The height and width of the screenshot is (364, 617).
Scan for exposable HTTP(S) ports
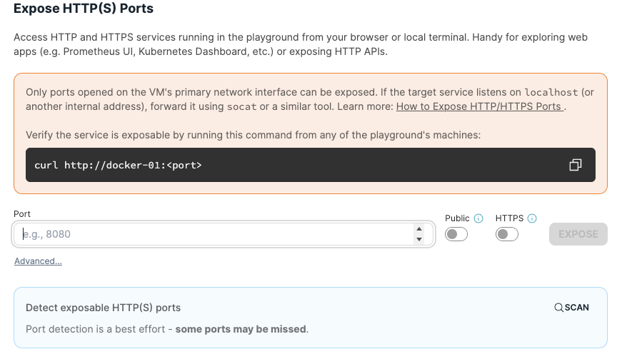572,308
